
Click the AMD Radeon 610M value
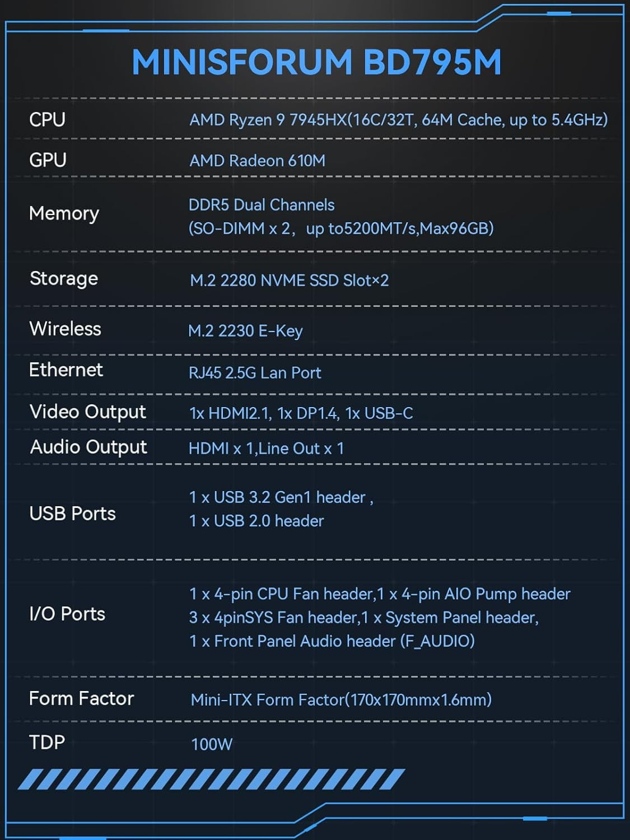click(x=257, y=161)
